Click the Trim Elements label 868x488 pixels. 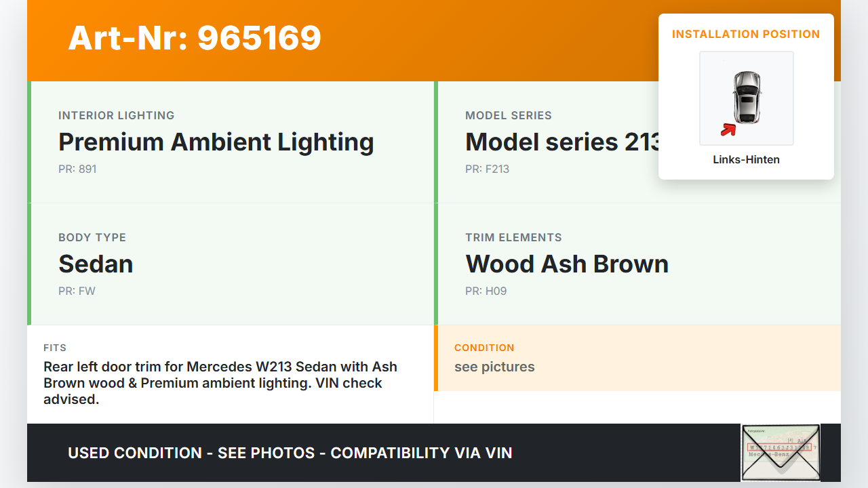tap(513, 238)
